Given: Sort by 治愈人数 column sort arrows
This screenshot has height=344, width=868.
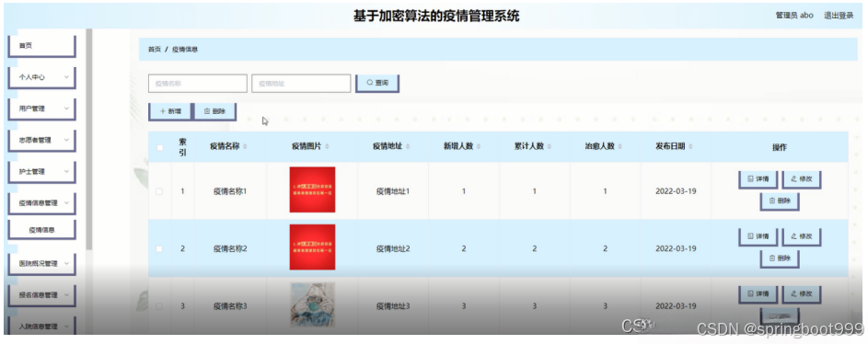Looking at the screenshot, I should click(x=620, y=146).
